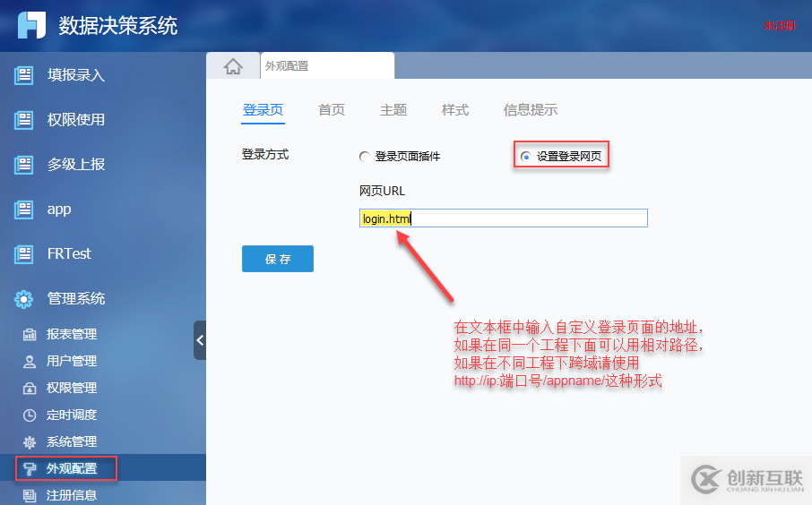Click the 报表管理 icon in sidebar
This screenshot has width=812, height=505.
tap(30, 335)
